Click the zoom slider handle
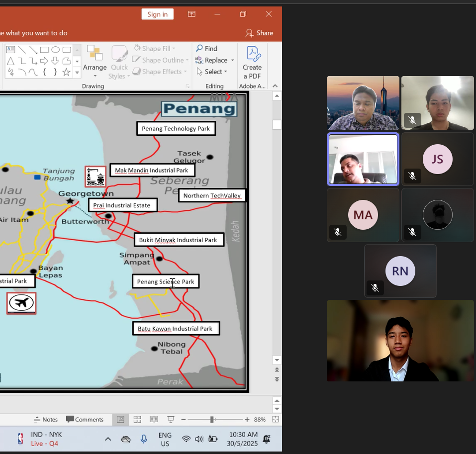This screenshot has height=454, width=476. 212,419
